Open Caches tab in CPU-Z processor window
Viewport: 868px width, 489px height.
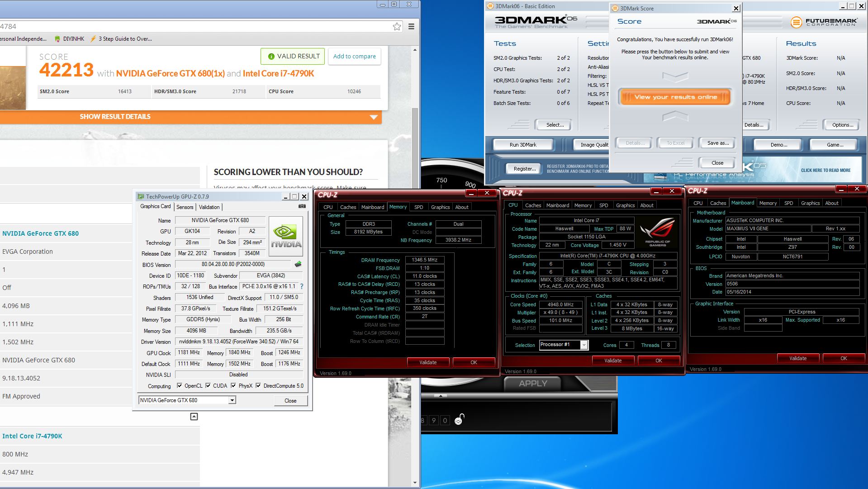click(x=533, y=205)
